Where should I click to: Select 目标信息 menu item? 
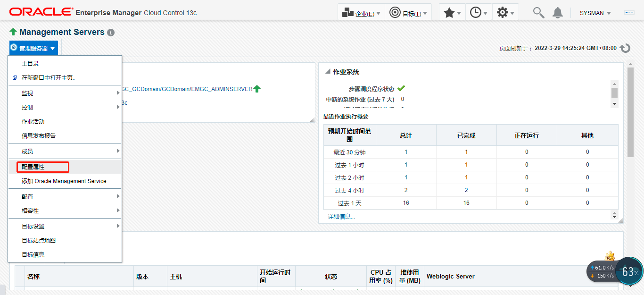point(65,255)
